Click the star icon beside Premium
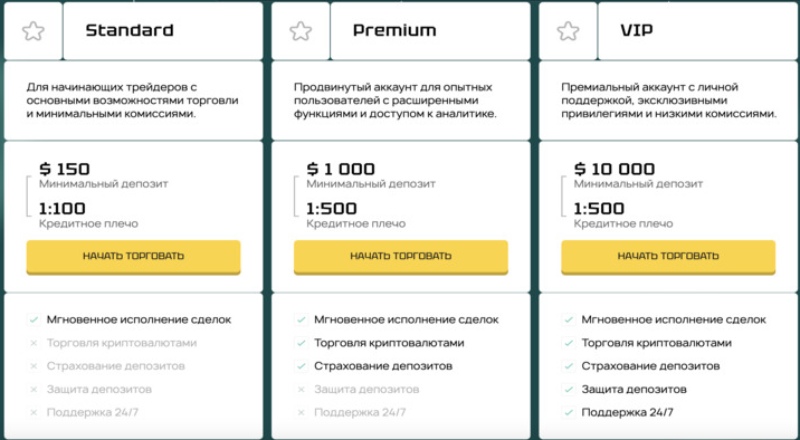This screenshot has width=800, height=440. (301, 31)
